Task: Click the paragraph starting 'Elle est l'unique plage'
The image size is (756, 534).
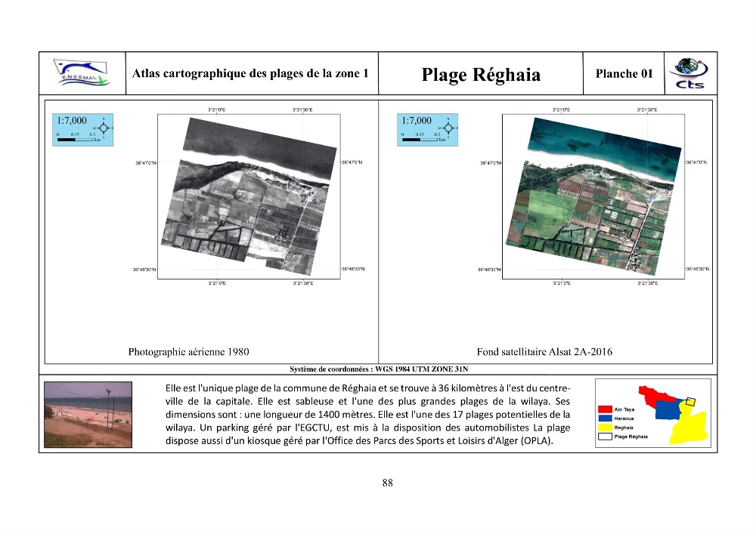Action: [x=368, y=415]
